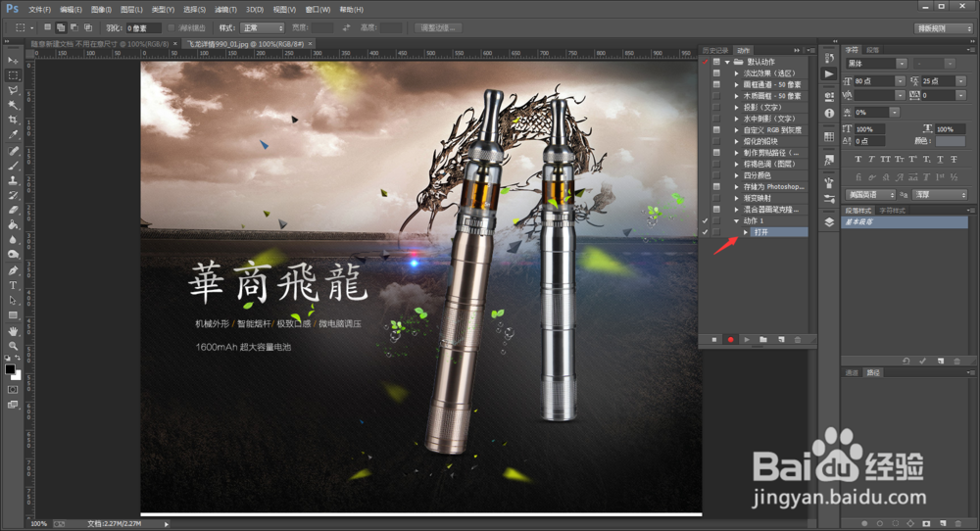Stop recording in Actions panel
Screen dimensions: 980x531
coord(714,340)
